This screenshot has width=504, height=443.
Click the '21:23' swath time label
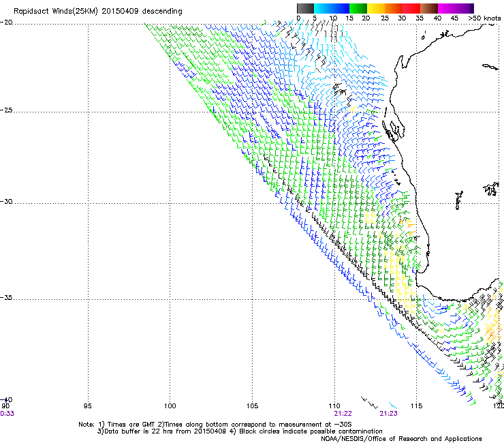[x=389, y=414]
